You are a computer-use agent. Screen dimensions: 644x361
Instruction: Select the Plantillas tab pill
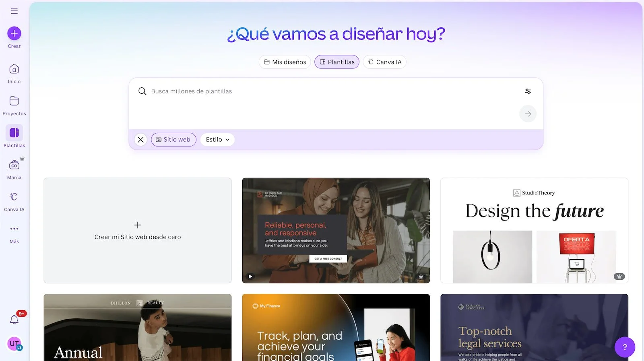pyautogui.click(x=337, y=62)
